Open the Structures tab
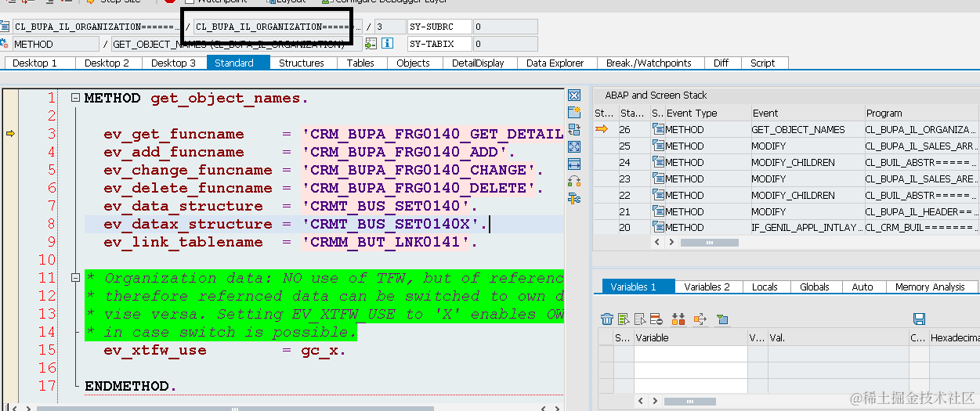980x411 pixels. click(302, 63)
